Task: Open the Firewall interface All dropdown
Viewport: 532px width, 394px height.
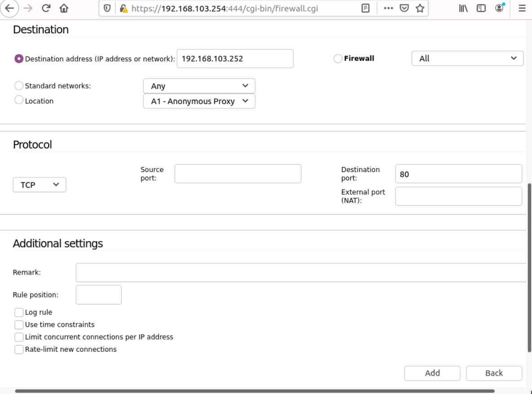Action: tap(467, 58)
